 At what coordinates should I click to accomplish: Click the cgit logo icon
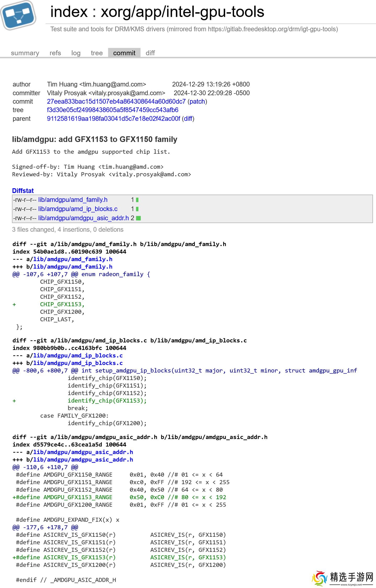pyautogui.click(x=18, y=15)
